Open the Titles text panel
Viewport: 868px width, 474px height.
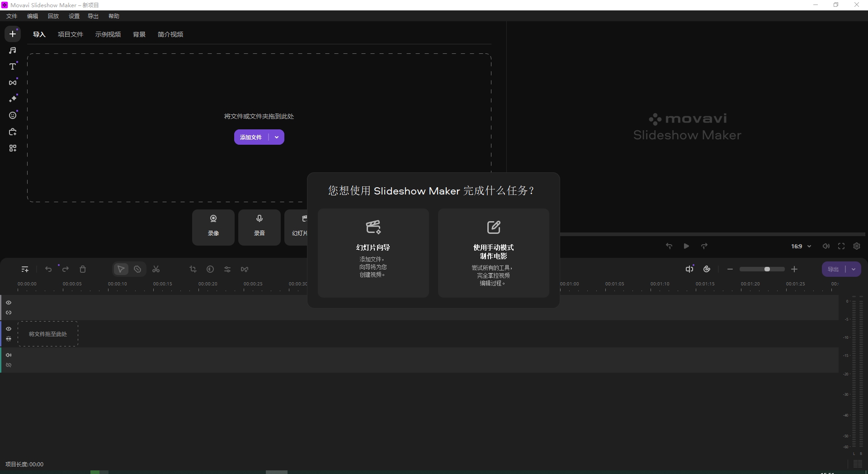tap(13, 66)
